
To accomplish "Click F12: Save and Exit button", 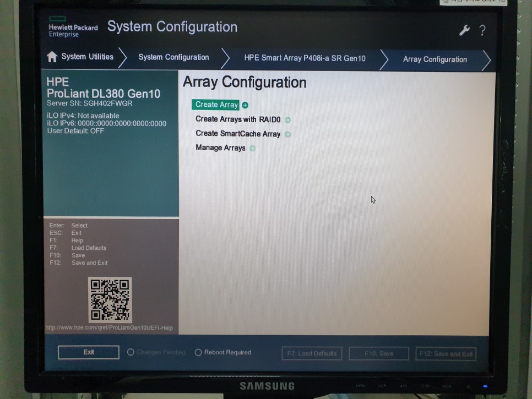I will (446, 354).
